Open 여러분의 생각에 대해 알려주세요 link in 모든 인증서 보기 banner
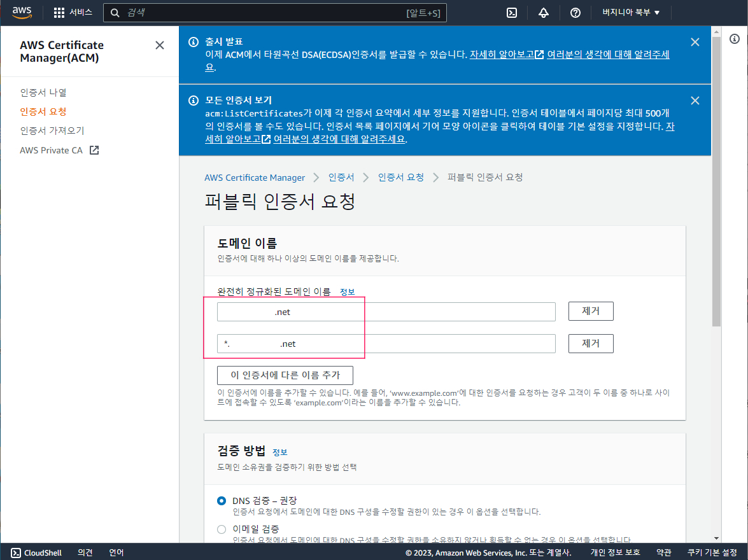Image resolution: width=748 pixels, height=560 pixels. tap(339, 139)
